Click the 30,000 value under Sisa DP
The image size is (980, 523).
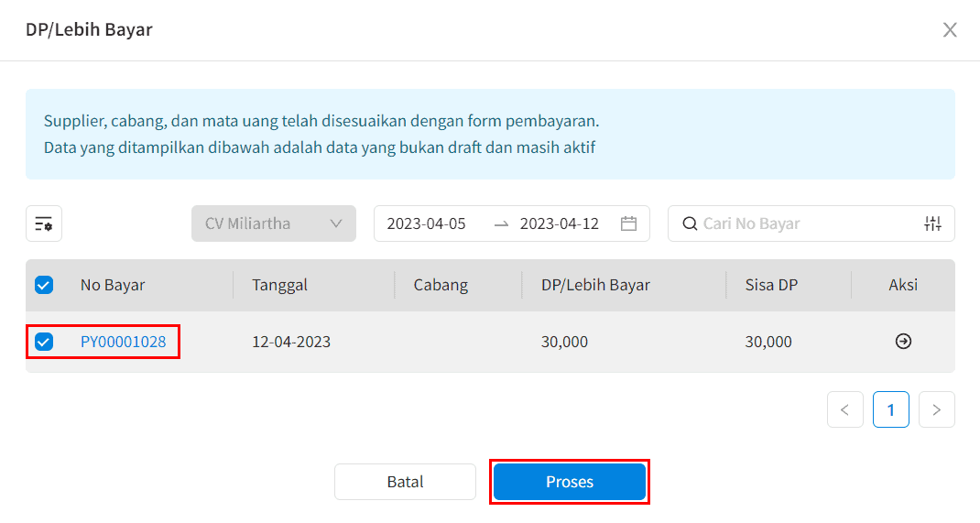(x=768, y=342)
